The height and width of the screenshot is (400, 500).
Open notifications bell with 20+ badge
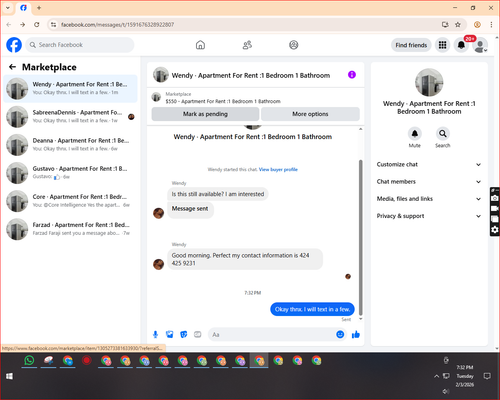(x=461, y=45)
